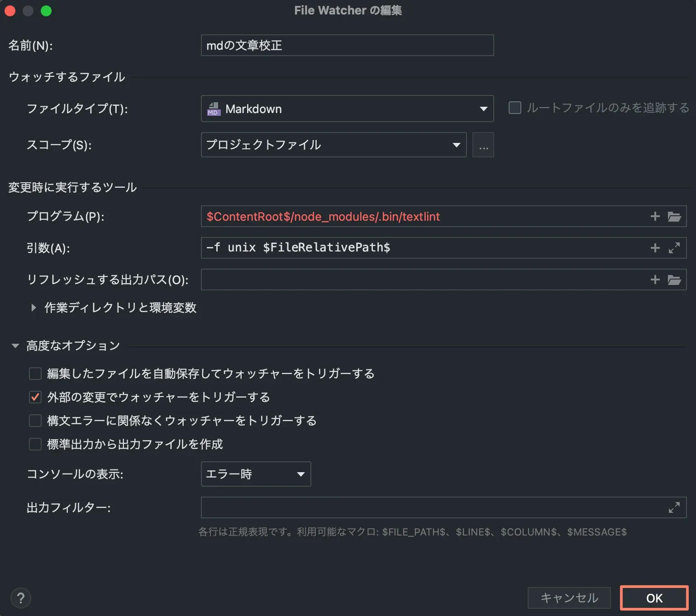This screenshot has height=616, width=696.
Task: Click the scope ellipsis button
Action: (x=483, y=145)
